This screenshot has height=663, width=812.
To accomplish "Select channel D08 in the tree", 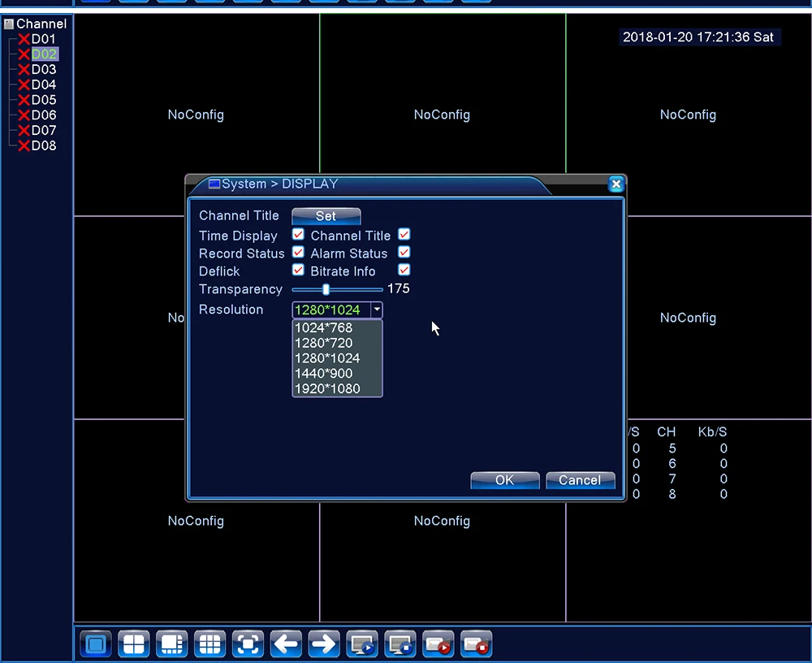I will pyautogui.click(x=44, y=145).
